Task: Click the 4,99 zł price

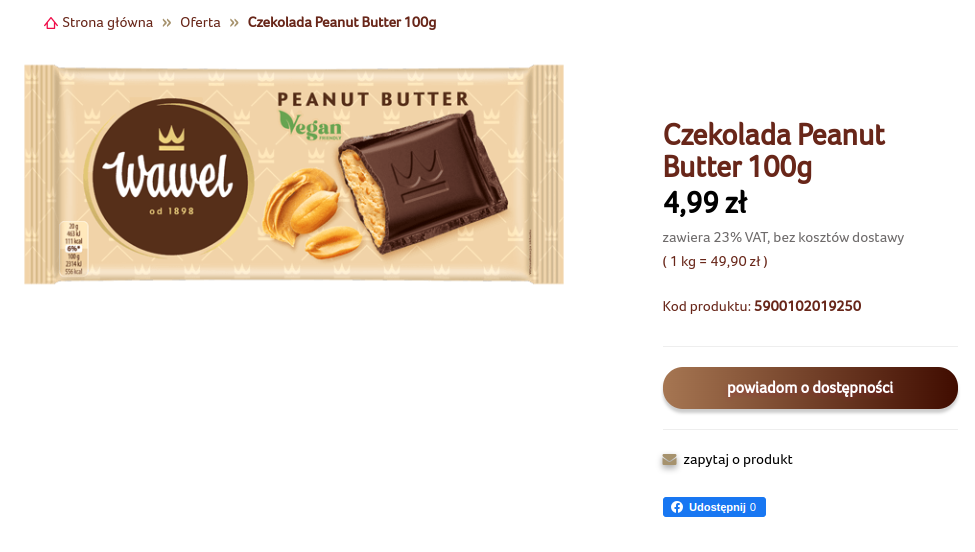Action: (x=705, y=203)
